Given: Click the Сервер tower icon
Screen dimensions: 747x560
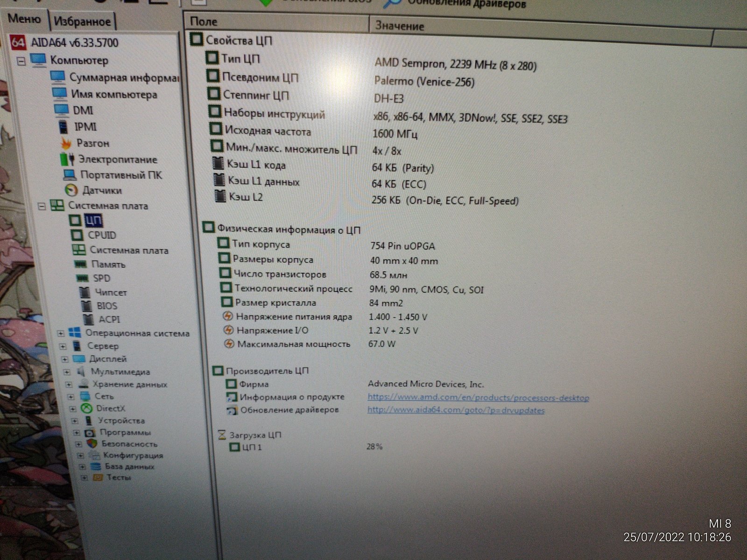Looking at the screenshot, I should pos(77,346).
